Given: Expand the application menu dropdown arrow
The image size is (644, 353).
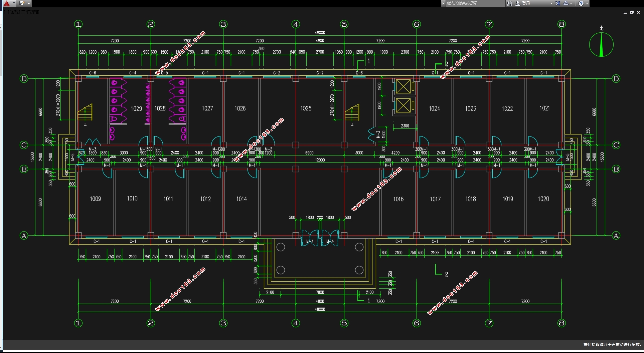Looking at the screenshot, I should (14, 3).
